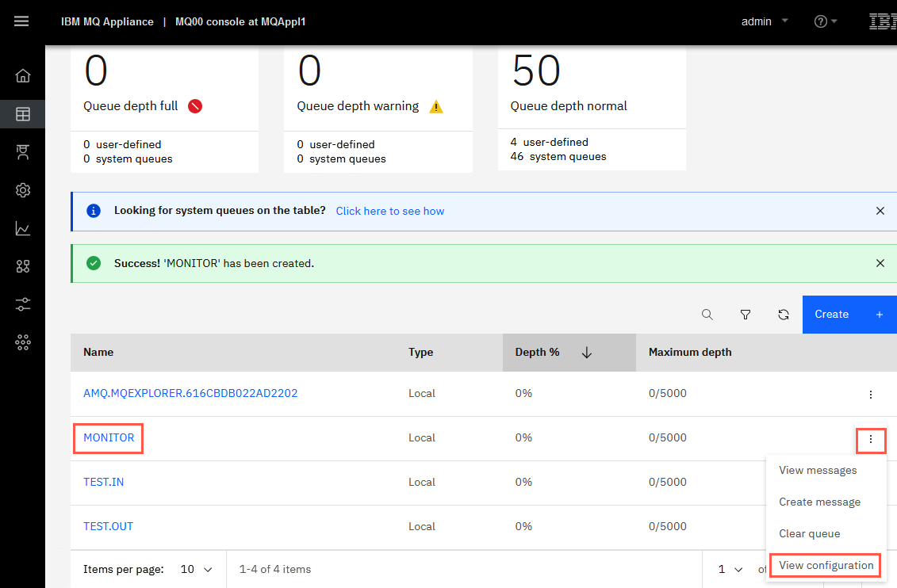Open the admin user dropdown
Image resolution: width=897 pixels, height=588 pixels.
pyautogui.click(x=765, y=21)
